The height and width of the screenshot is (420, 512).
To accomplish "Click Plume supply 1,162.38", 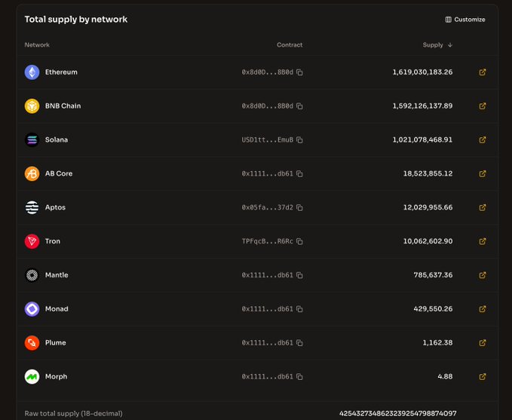I will coord(437,342).
